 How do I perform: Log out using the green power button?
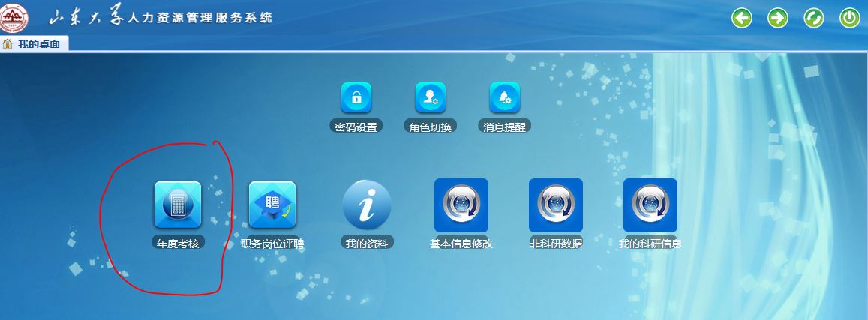[x=849, y=18]
